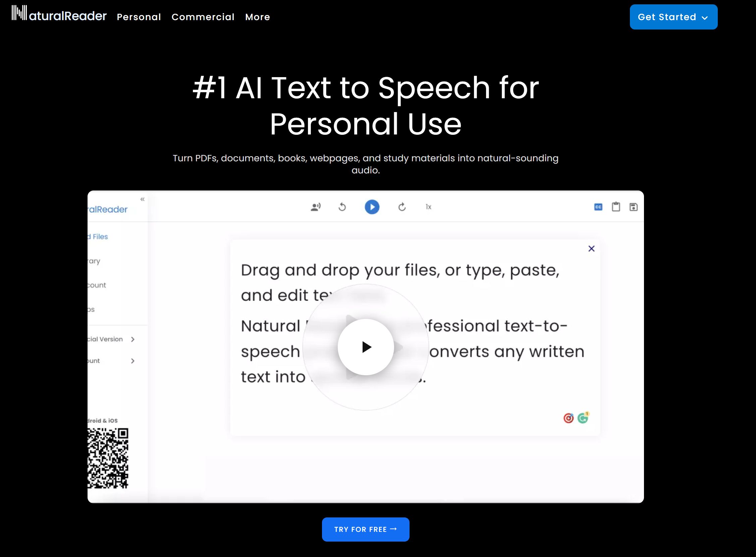This screenshot has height=557, width=756.
Task: Expand the Commercial Version chevron
Action: [x=132, y=339]
